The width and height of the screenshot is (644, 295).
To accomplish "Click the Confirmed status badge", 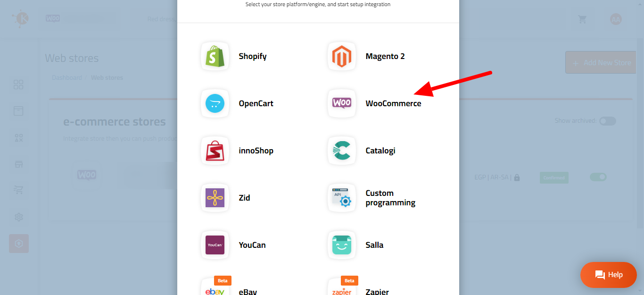I will (x=554, y=177).
